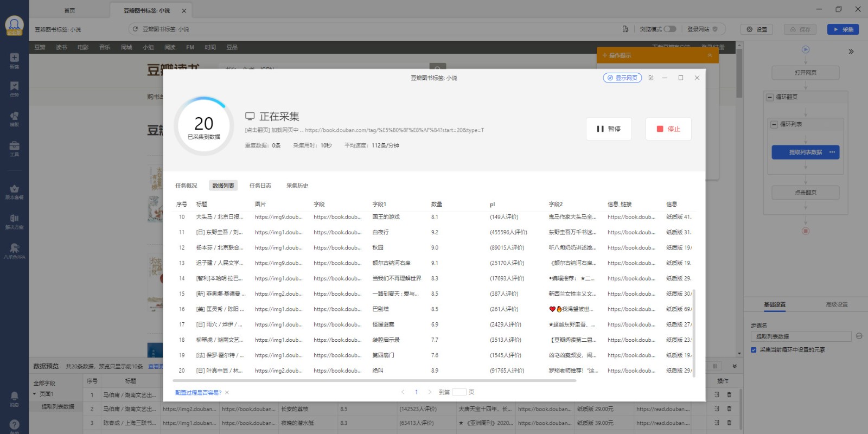
Task: Collapse 页面1 in the field tree
Action: (x=35, y=394)
